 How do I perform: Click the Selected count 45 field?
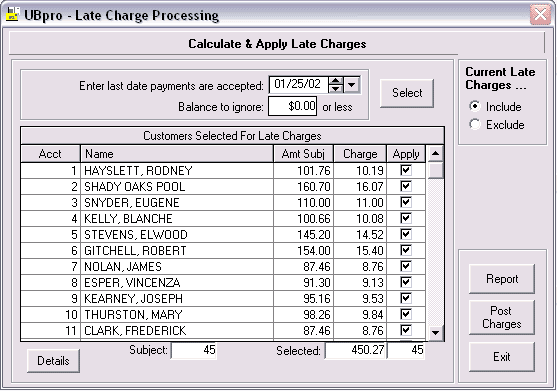pos(406,350)
